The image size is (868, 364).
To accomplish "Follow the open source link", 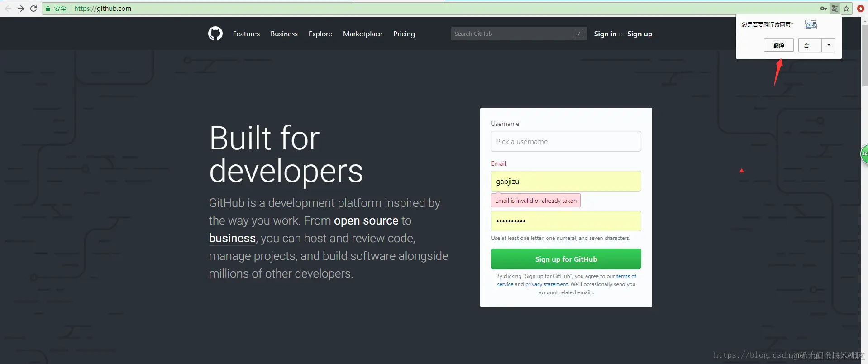I will 366,220.
